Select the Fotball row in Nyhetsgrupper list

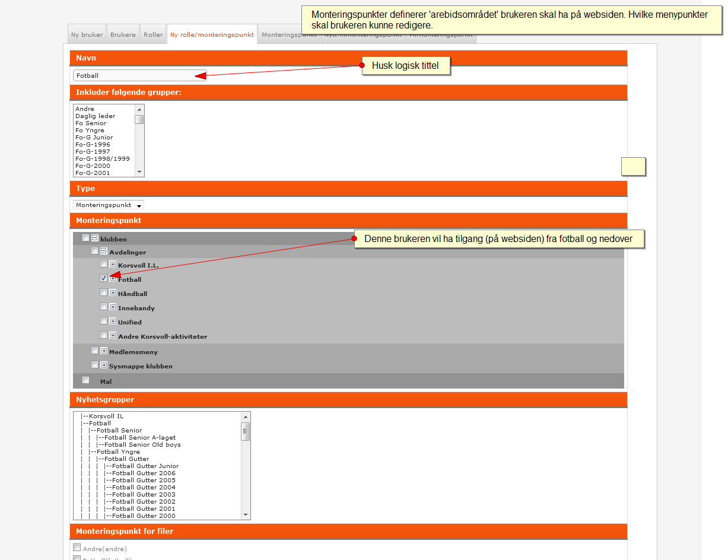(96, 424)
